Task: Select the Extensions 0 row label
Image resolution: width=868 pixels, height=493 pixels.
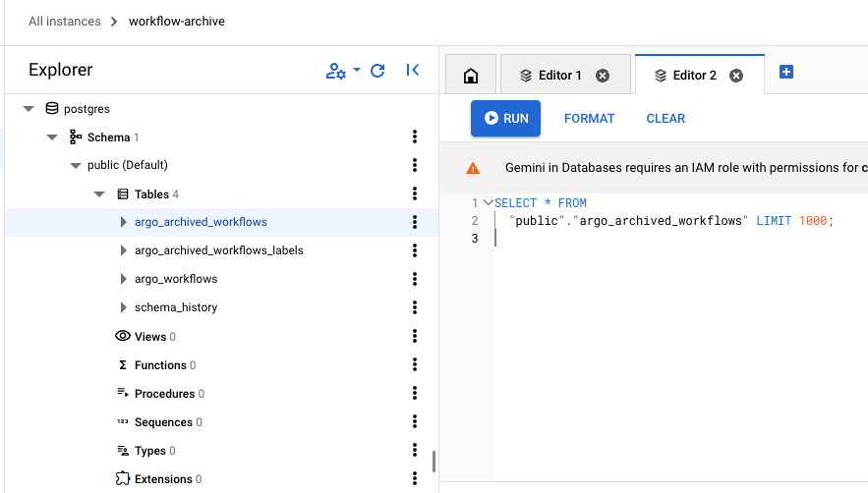Action: click(168, 479)
